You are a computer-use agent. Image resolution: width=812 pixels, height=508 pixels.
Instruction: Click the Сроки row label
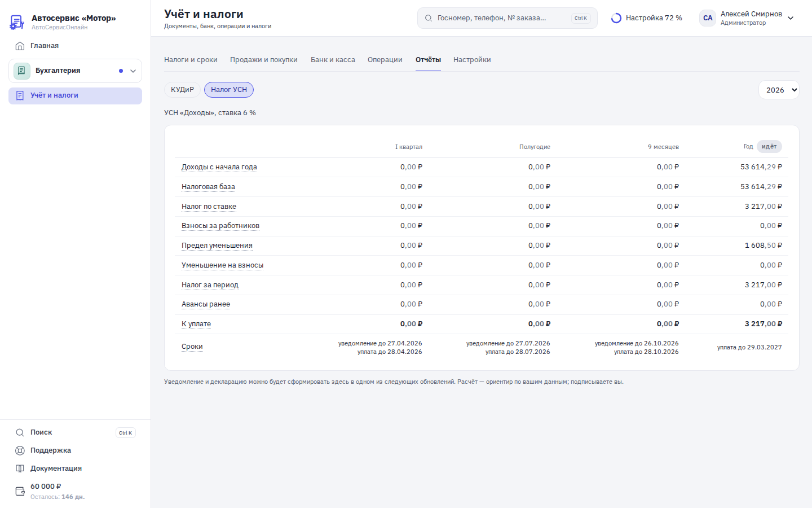click(192, 347)
